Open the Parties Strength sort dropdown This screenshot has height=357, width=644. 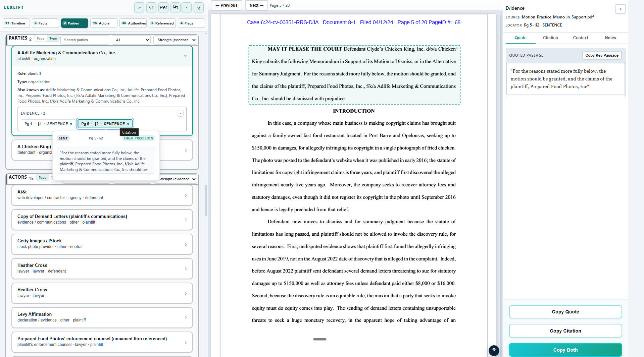(175, 40)
